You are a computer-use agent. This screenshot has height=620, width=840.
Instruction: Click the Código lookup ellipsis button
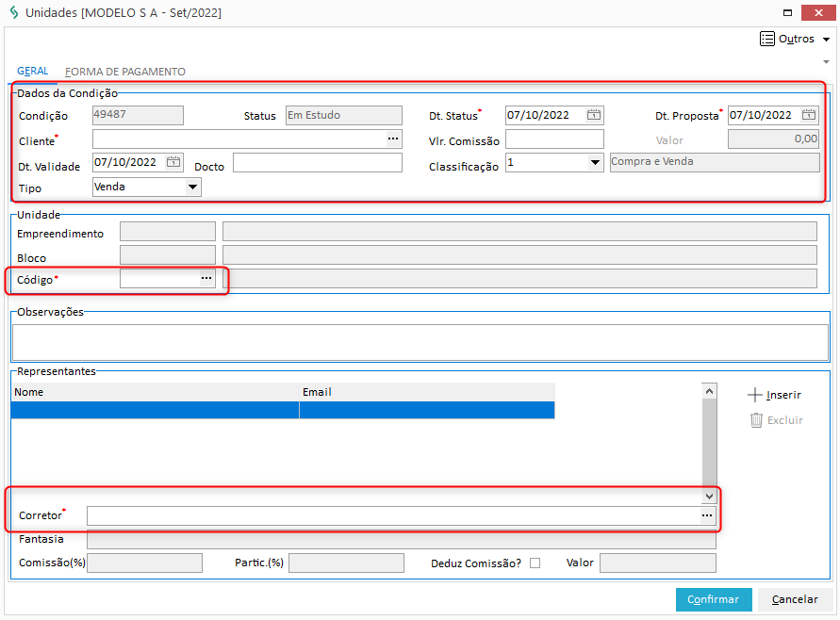[x=206, y=279]
